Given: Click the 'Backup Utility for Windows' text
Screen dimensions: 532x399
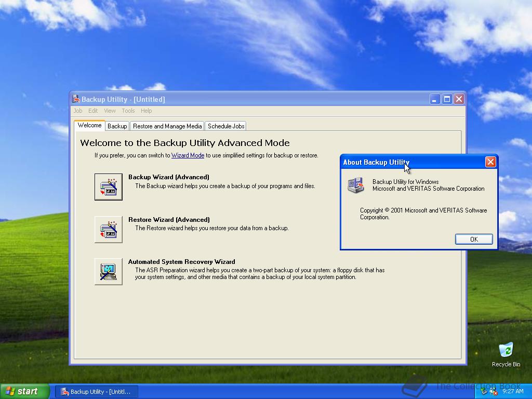Looking at the screenshot, I should (405, 182).
